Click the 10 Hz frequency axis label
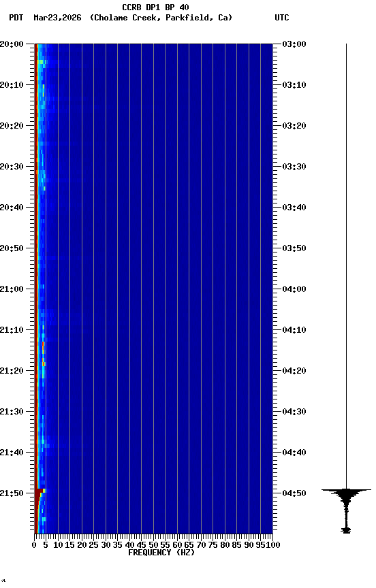 pyautogui.click(x=58, y=546)
